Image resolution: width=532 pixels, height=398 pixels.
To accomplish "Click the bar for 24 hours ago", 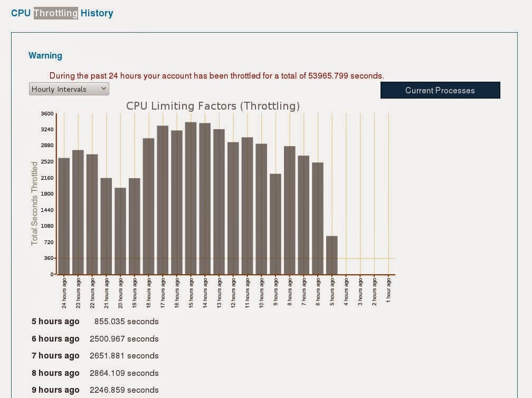I will (64, 216).
